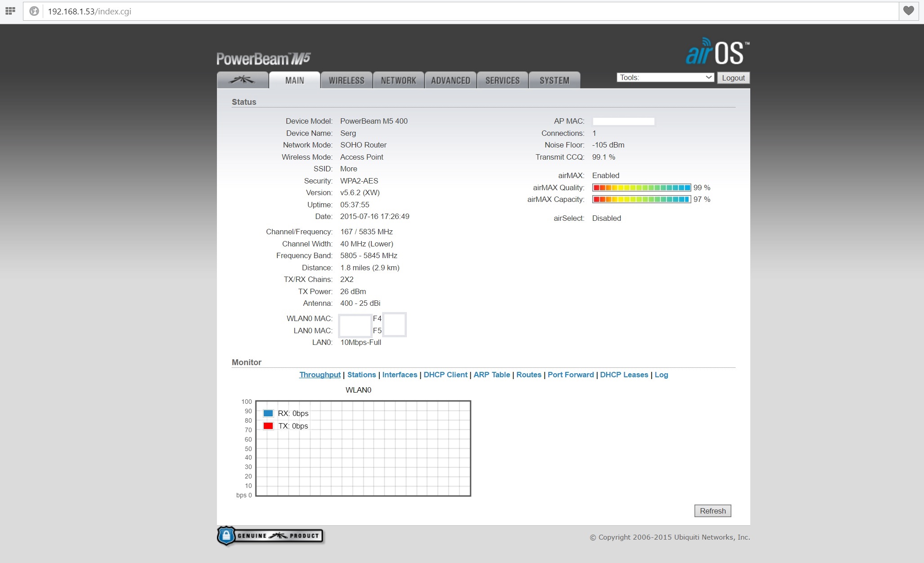Click the Genuine Product badge
Screen dimensions: 924x563
click(x=270, y=536)
